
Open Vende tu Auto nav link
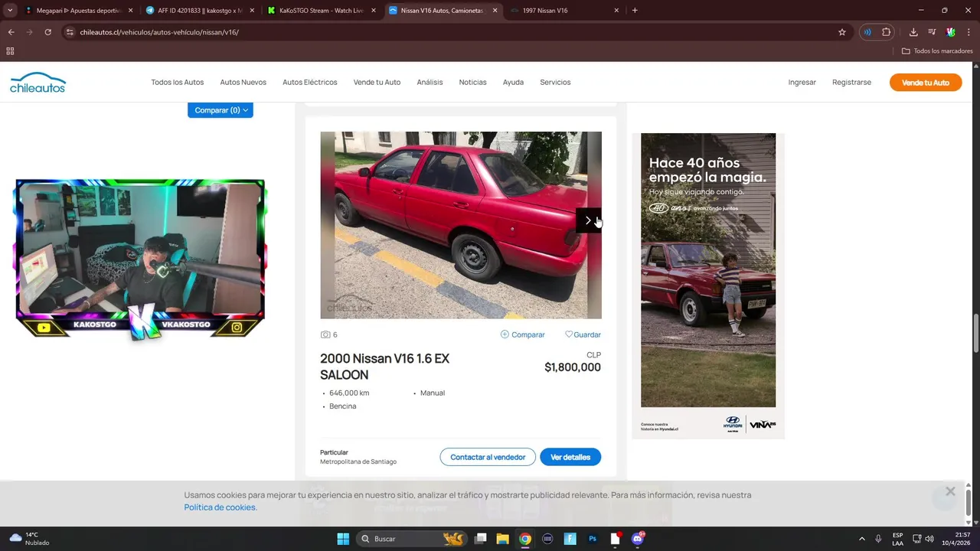(377, 82)
